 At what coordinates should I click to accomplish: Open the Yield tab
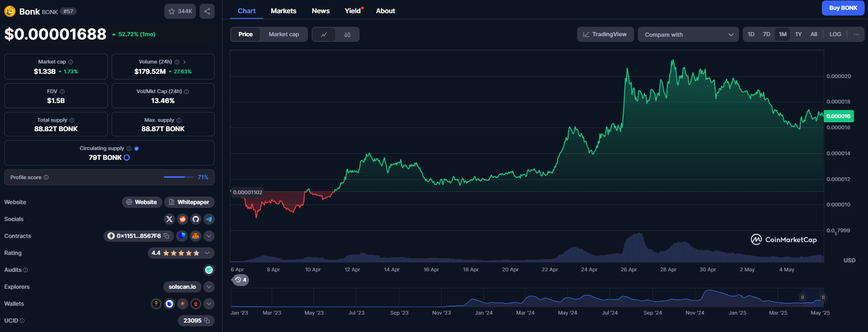[x=353, y=11]
